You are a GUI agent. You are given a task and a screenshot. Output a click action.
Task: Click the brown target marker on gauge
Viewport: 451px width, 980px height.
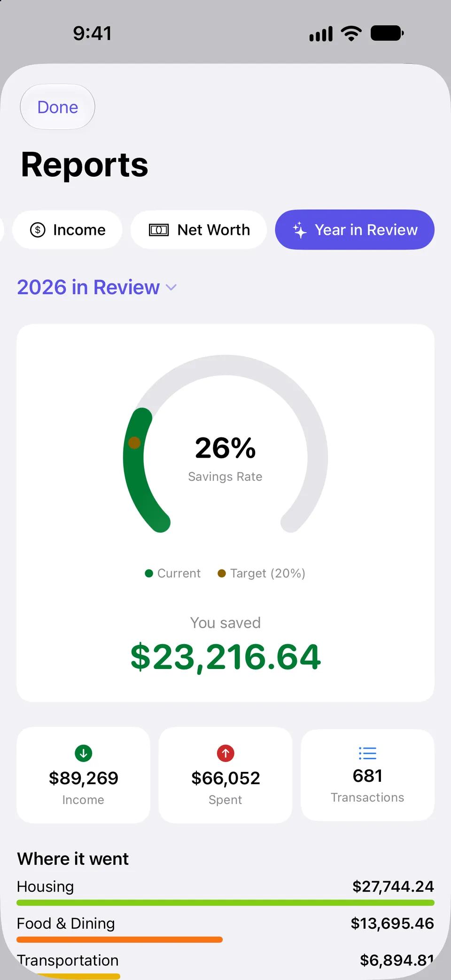[134, 443]
